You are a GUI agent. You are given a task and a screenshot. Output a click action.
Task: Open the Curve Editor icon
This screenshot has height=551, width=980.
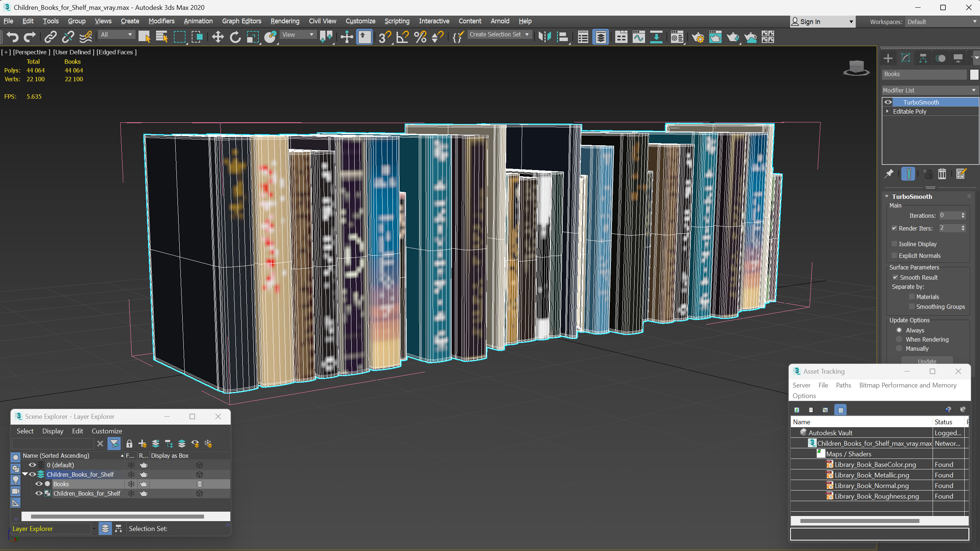point(639,37)
